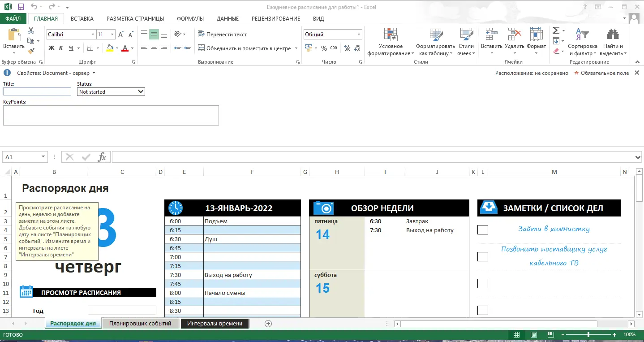Click AutoSum sigma icon
Screen dimensions: 644x342
coord(556,30)
